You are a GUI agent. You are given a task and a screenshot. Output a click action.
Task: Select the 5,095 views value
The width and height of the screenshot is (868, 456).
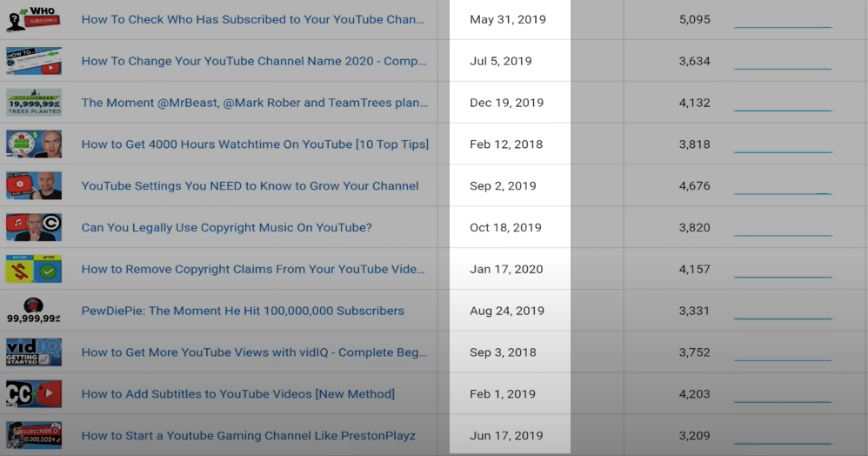click(694, 19)
